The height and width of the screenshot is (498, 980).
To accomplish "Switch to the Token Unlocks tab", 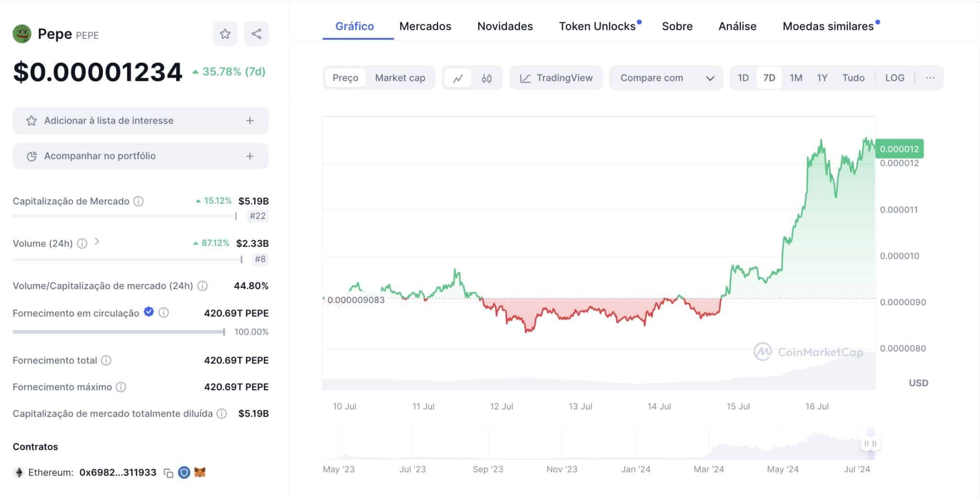I will 597,26.
